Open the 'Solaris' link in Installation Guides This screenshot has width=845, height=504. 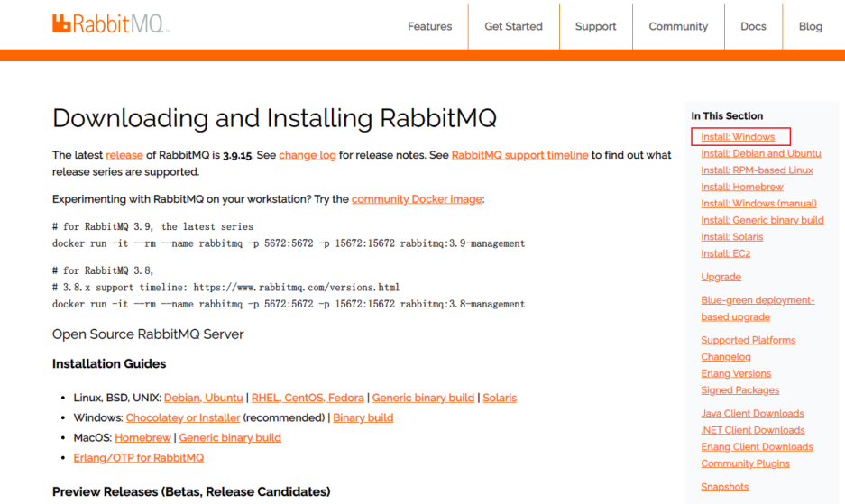[500, 398]
